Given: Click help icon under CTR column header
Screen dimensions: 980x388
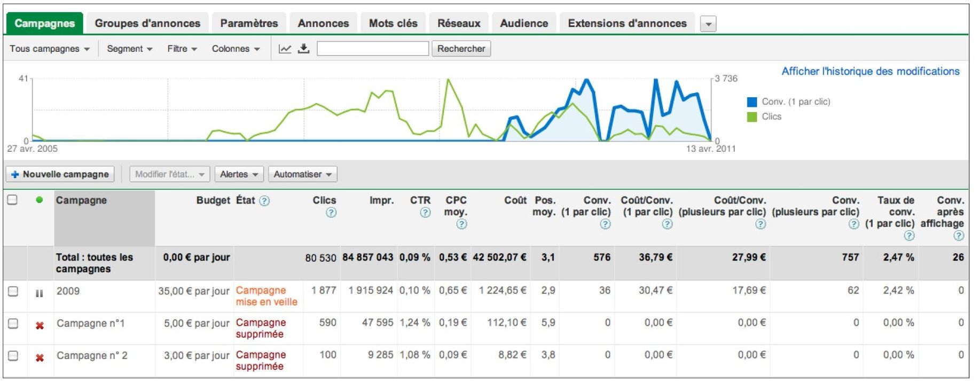Looking at the screenshot, I should tap(425, 213).
